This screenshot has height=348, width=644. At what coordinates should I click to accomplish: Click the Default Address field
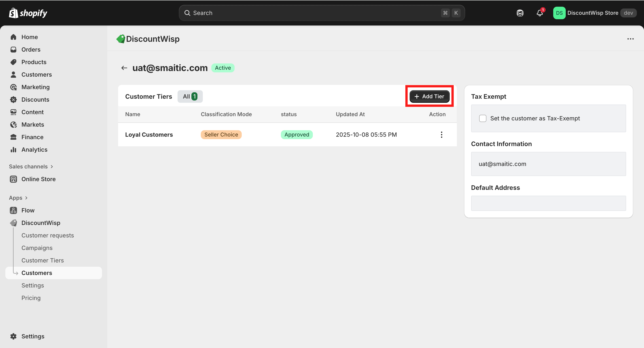(x=548, y=203)
